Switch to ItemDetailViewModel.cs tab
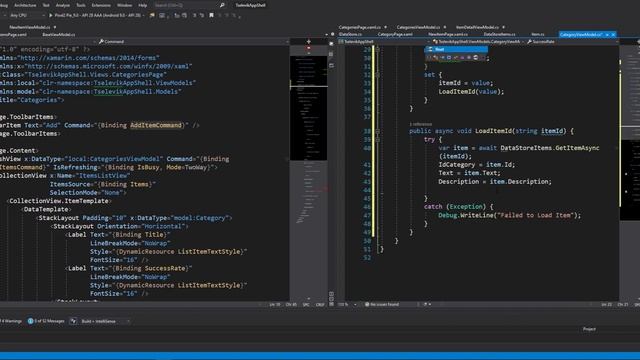 pyautogui.click(x=477, y=27)
